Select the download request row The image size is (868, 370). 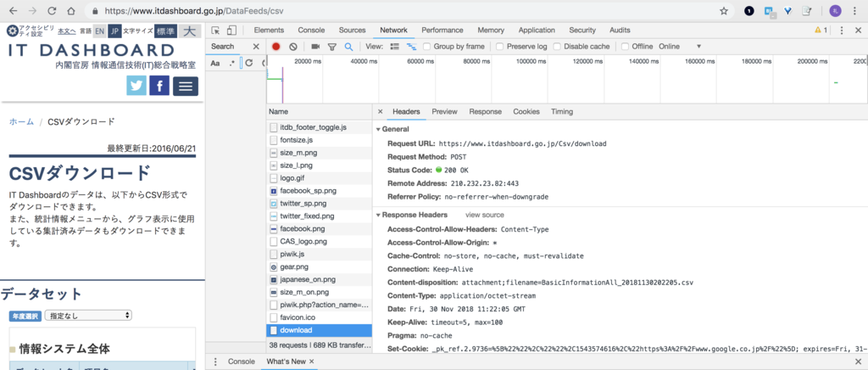point(319,330)
